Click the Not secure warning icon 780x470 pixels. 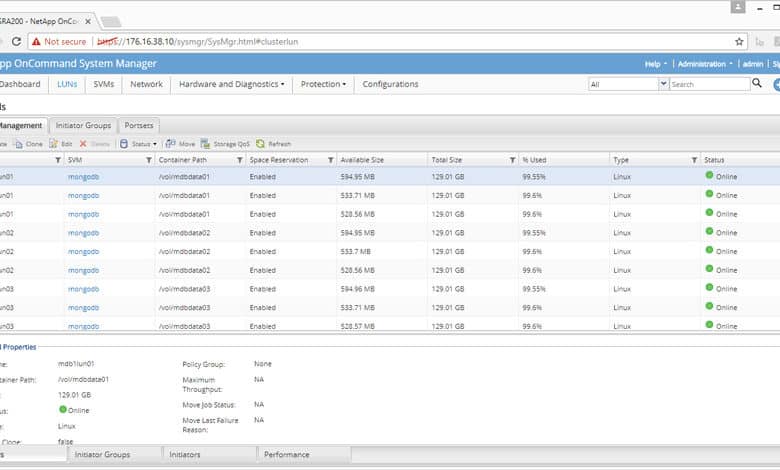pos(36,42)
